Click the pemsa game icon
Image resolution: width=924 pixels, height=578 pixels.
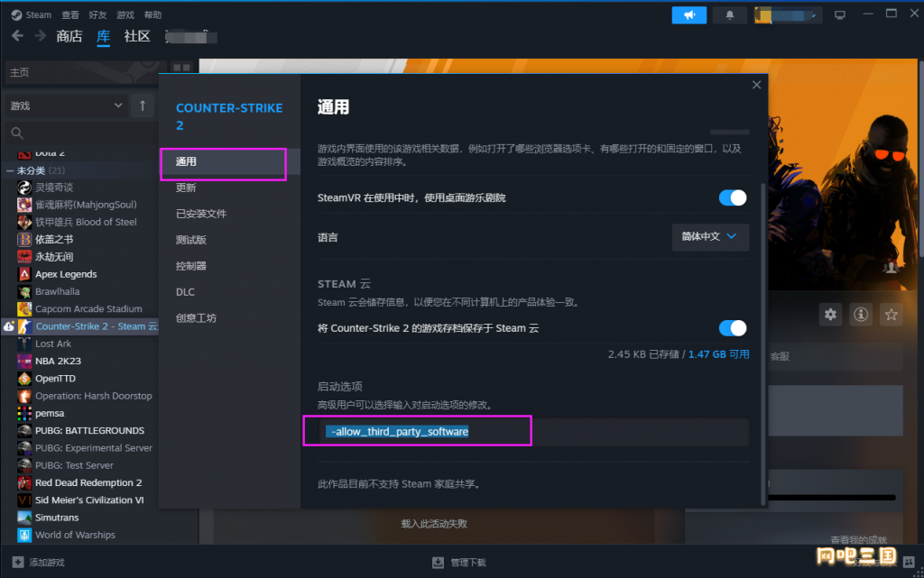click(x=24, y=413)
